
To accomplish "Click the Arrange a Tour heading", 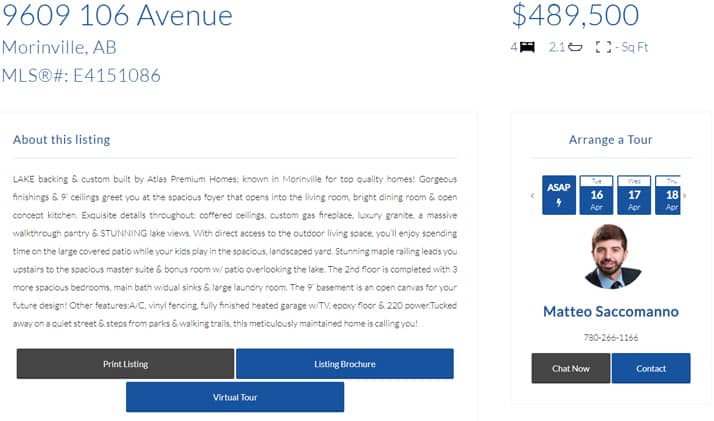I will (x=611, y=140).
